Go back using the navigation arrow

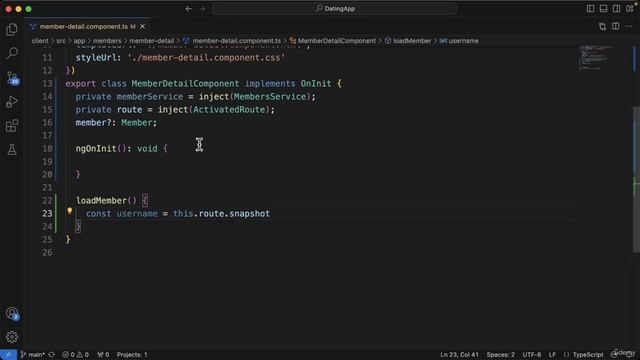pyautogui.click(x=189, y=9)
